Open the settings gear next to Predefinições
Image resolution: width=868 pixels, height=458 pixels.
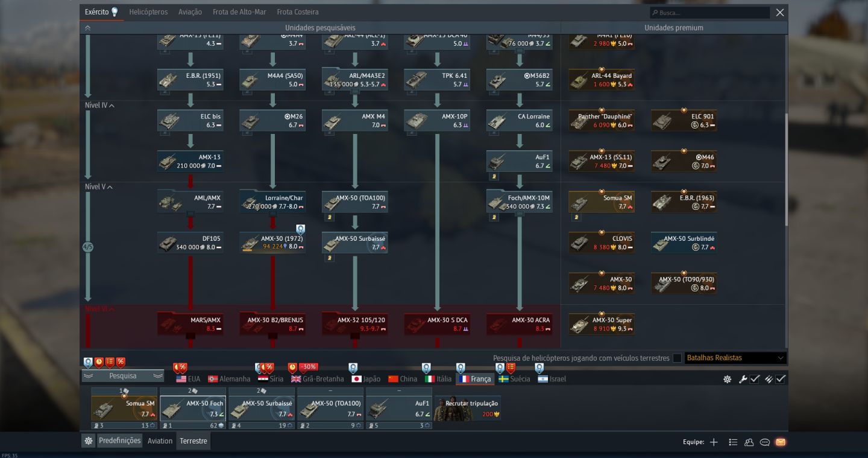point(89,441)
